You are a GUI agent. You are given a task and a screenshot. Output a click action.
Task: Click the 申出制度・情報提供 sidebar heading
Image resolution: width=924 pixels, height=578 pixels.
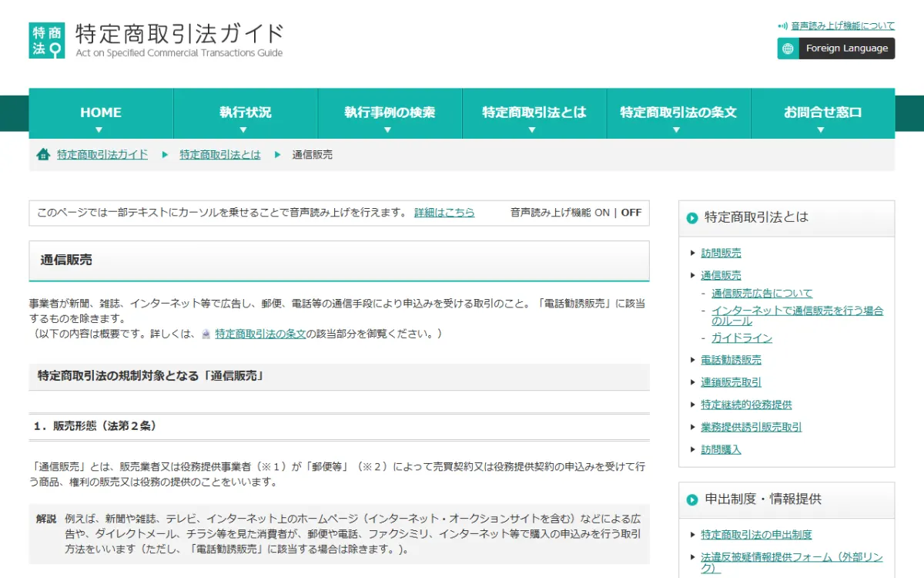click(x=763, y=499)
